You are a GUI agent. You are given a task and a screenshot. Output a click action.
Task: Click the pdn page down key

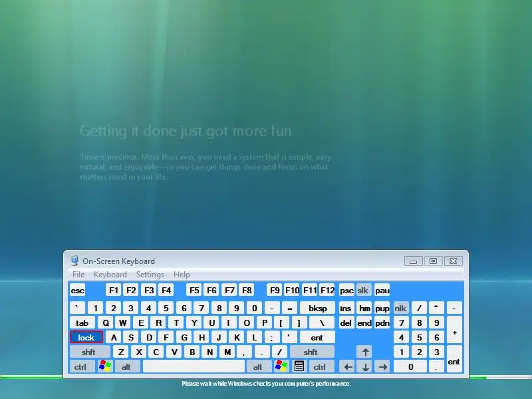[382, 323]
